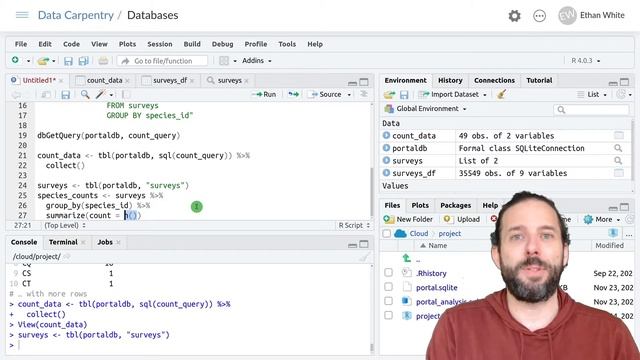Open the new file dropdown arrow
This screenshot has height=360, width=640.
point(28,61)
